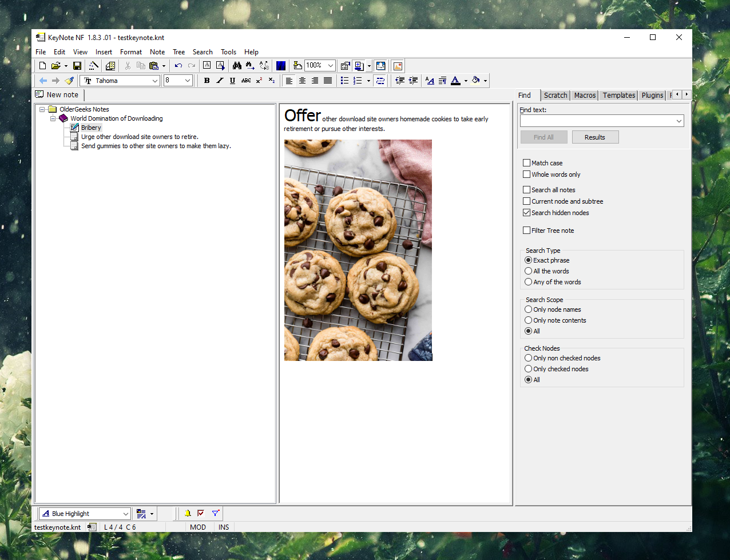730x560 pixels.
Task: Click the yellow alarm bell icon
Action: (x=187, y=514)
